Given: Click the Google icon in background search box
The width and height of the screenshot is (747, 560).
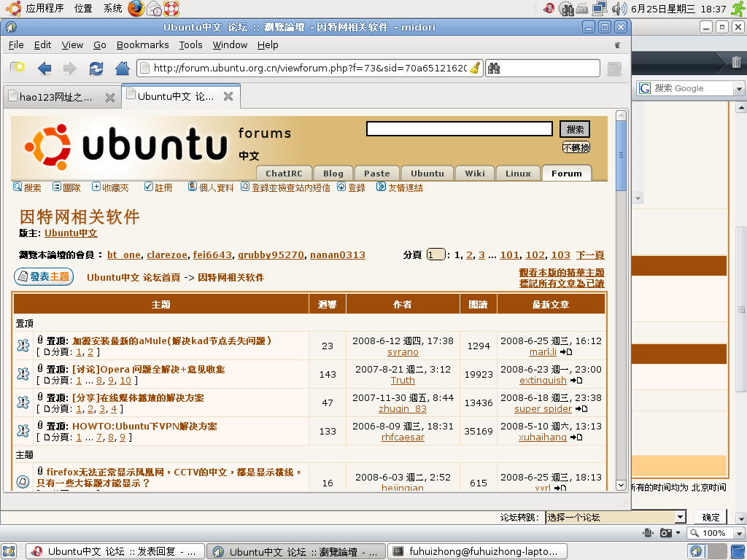Looking at the screenshot, I should click(x=645, y=88).
